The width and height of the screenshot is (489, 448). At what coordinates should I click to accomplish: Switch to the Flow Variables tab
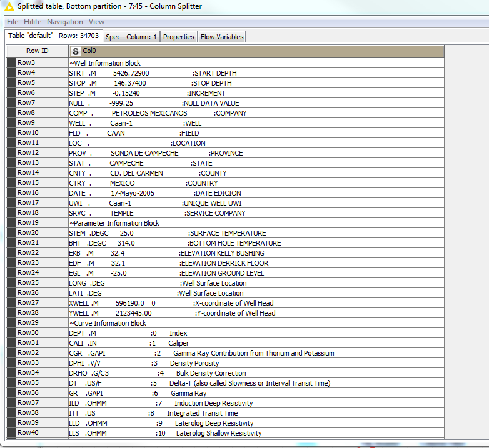pyautogui.click(x=222, y=37)
